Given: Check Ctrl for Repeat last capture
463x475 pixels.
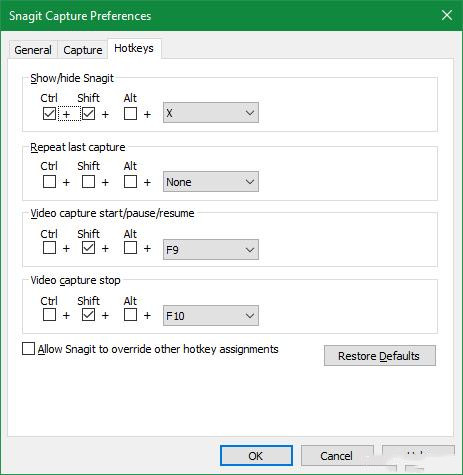Looking at the screenshot, I should click(x=49, y=182).
